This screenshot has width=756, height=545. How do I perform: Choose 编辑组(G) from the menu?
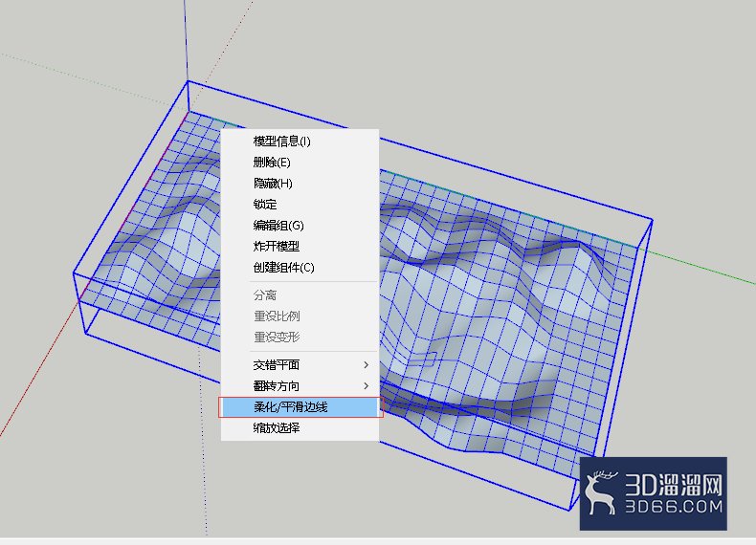click(x=300, y=226)
